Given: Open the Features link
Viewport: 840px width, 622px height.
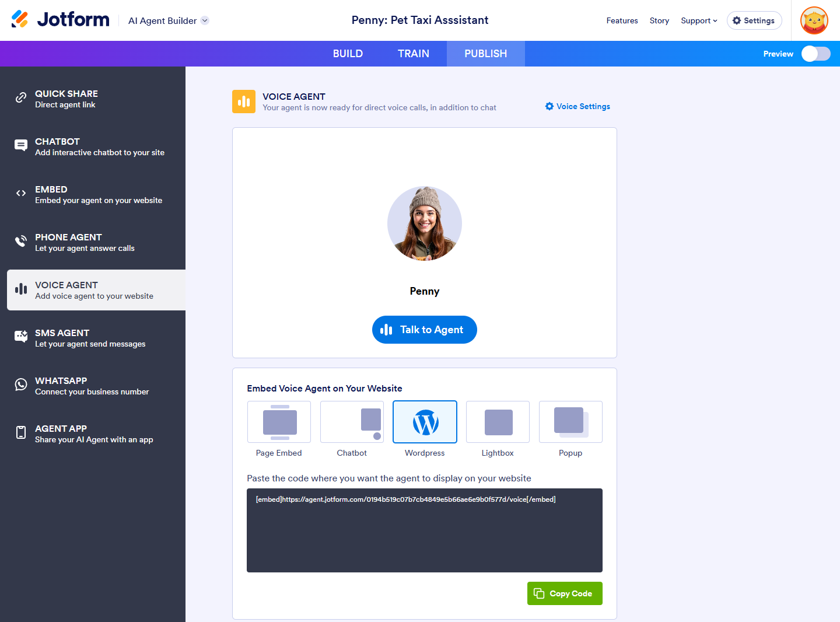Looking at the screenshot, I should [622, 20].
